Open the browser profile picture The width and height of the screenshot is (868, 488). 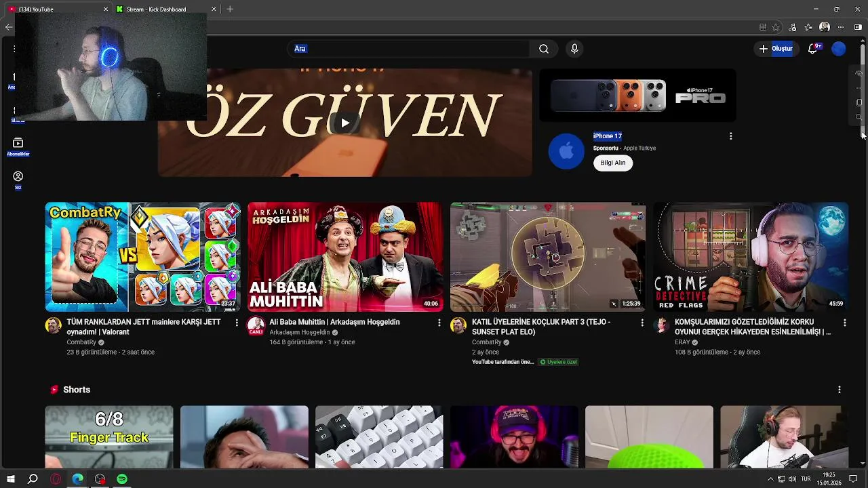825,27
